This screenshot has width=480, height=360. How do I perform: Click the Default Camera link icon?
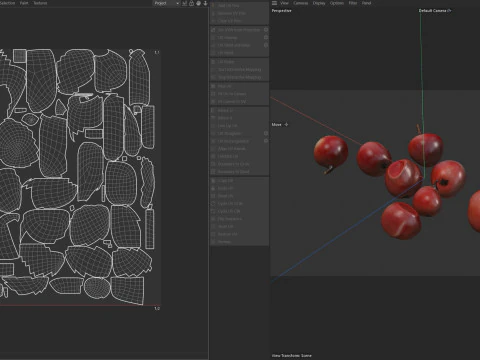(449, 11)
